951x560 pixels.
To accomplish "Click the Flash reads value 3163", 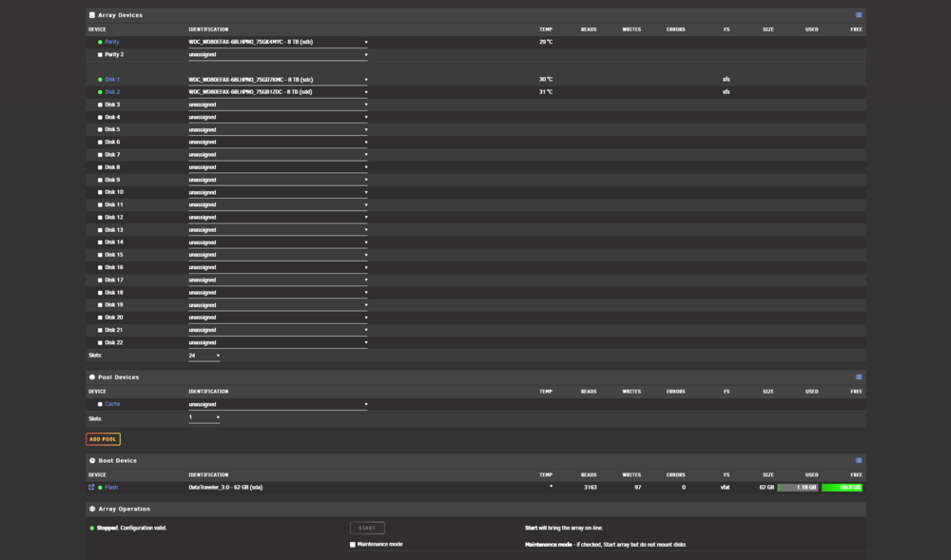I will click(x=591, y=488).
